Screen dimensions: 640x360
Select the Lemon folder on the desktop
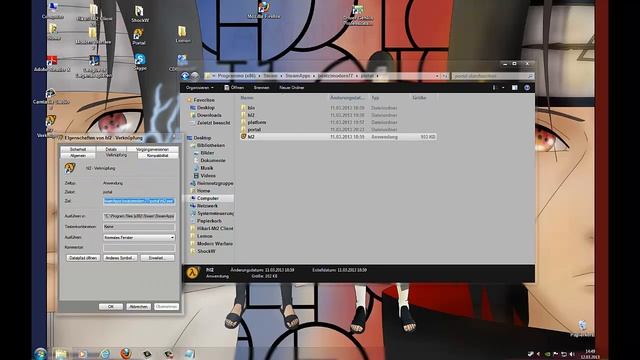tap(182, 34)
